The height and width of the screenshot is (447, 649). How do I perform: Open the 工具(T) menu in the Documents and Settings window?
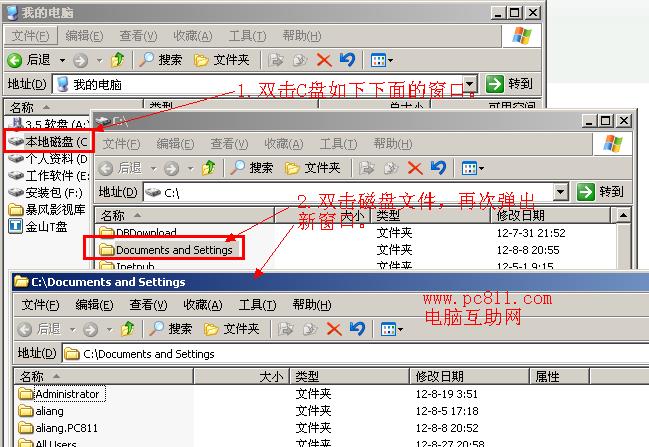pyautogui.click(x=257, y=305)
